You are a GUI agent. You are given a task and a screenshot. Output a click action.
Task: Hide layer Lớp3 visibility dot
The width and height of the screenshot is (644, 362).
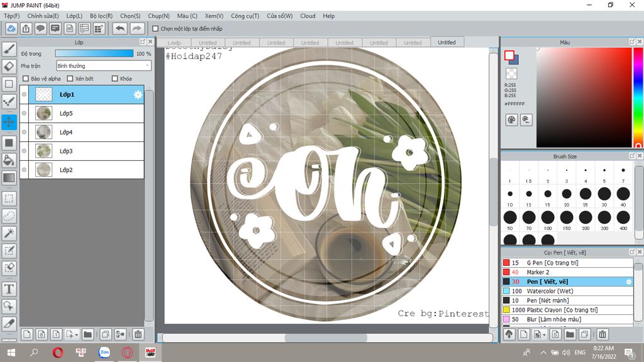[25, 151]
